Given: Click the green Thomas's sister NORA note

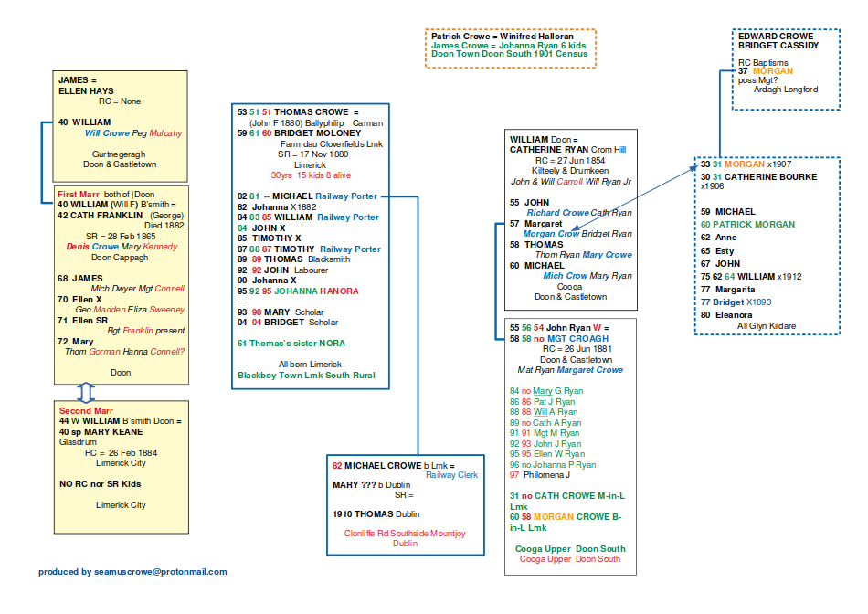Looking at the screenshot, I should coord(292,344).
